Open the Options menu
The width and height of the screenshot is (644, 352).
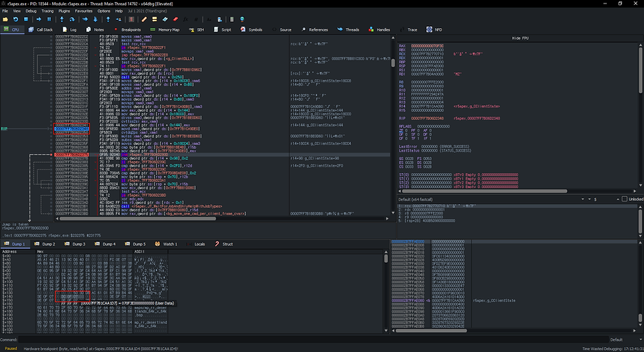click(104, 11)
